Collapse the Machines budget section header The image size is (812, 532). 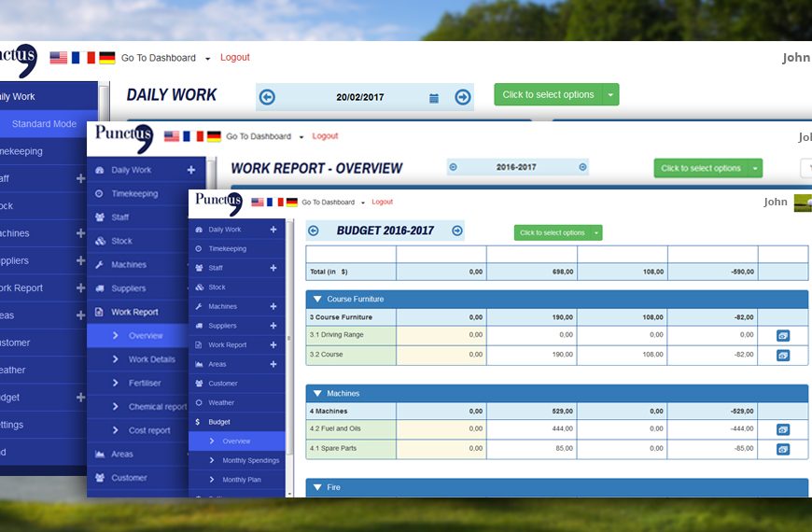tap(317, 394)
